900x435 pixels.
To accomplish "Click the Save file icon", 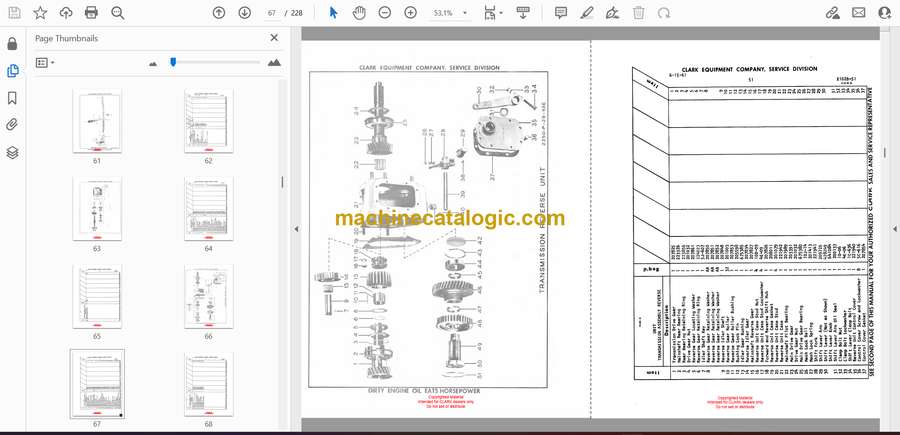I will (x=14, y=13).
